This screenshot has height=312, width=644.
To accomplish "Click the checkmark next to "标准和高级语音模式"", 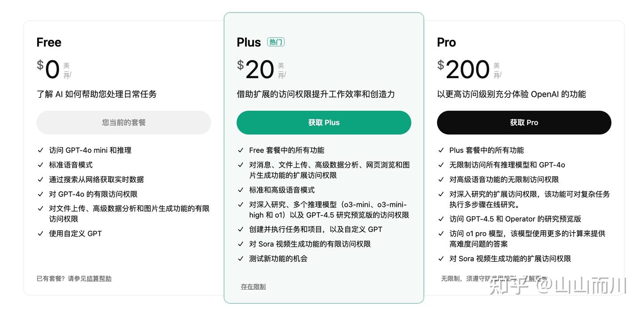I will pyautogui.click(x=241, y=190).
